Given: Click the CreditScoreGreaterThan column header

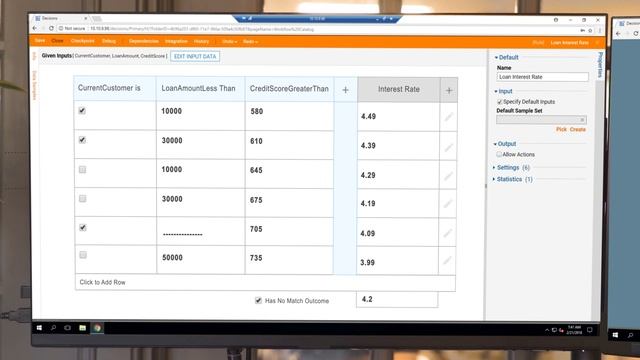Looking at the screenshot, I should click(289, 89).
